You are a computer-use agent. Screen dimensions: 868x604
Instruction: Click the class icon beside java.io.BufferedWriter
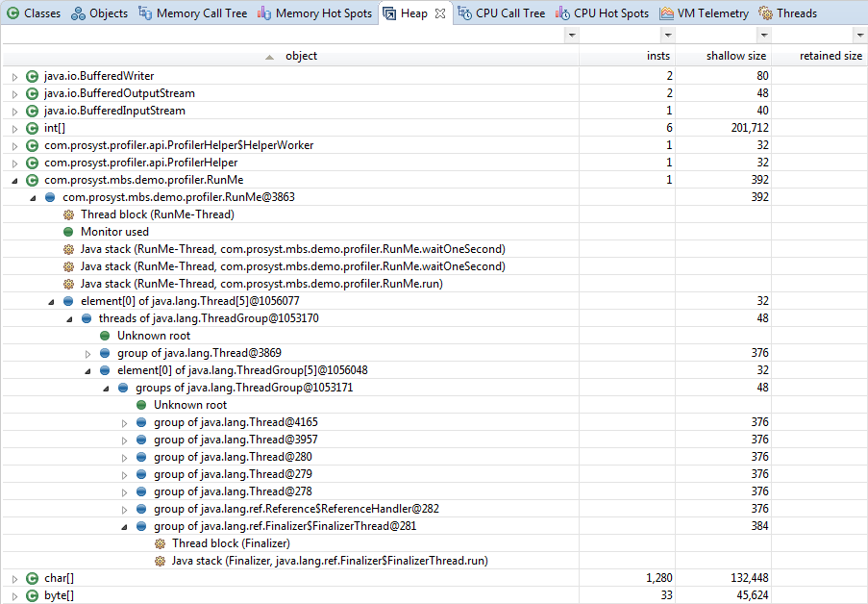click(x=33, y=76)
